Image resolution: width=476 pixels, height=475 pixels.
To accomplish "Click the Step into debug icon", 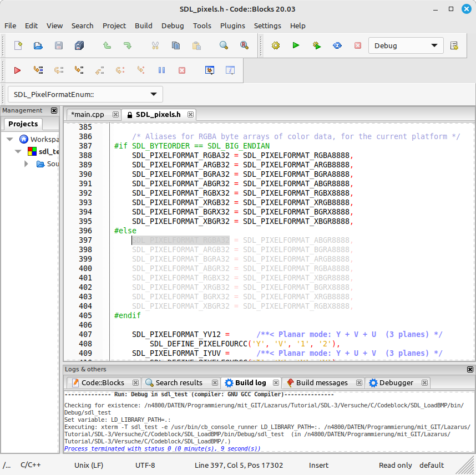I will (79, 70).
